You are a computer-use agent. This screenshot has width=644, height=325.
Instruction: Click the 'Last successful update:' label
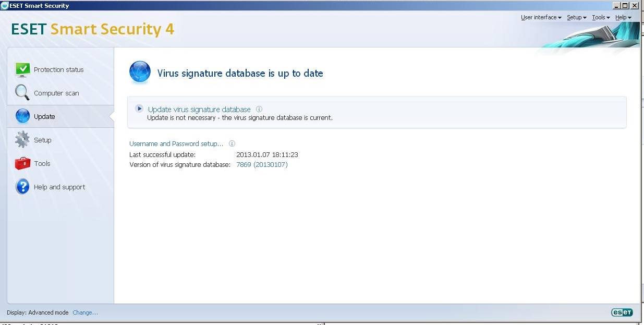(162, 155)
